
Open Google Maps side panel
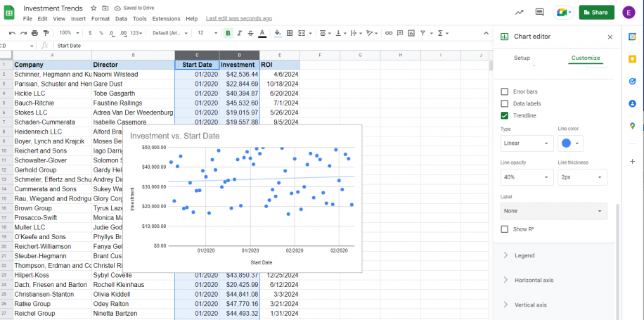[x=632, y=126]
